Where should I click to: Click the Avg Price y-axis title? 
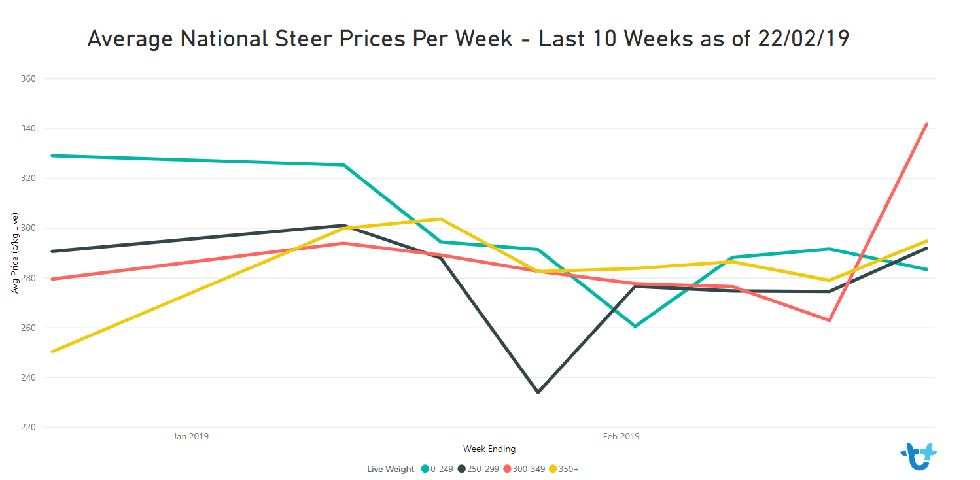(14, 253)
